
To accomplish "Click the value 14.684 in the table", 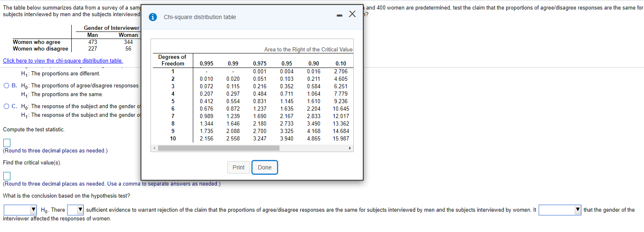I will click(x=341, y=131).
